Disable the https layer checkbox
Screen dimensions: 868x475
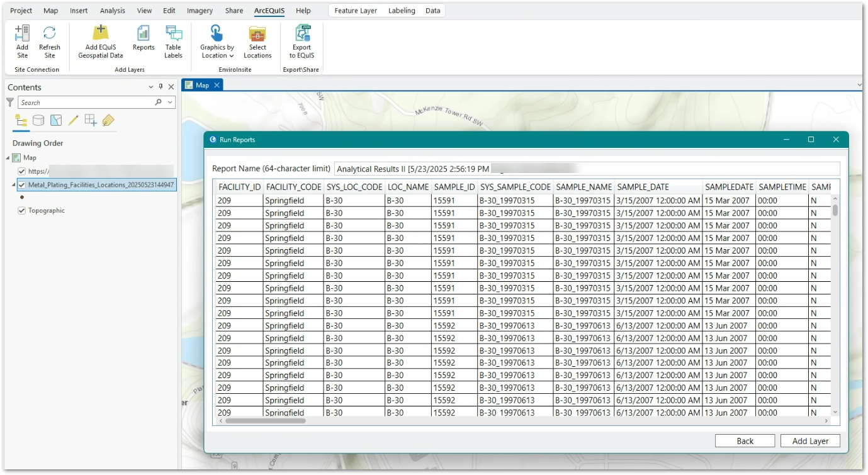click(x=22, y=170)
